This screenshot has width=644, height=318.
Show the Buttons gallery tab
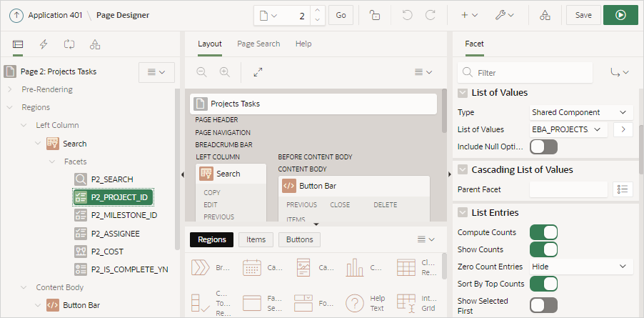[299, 239]
